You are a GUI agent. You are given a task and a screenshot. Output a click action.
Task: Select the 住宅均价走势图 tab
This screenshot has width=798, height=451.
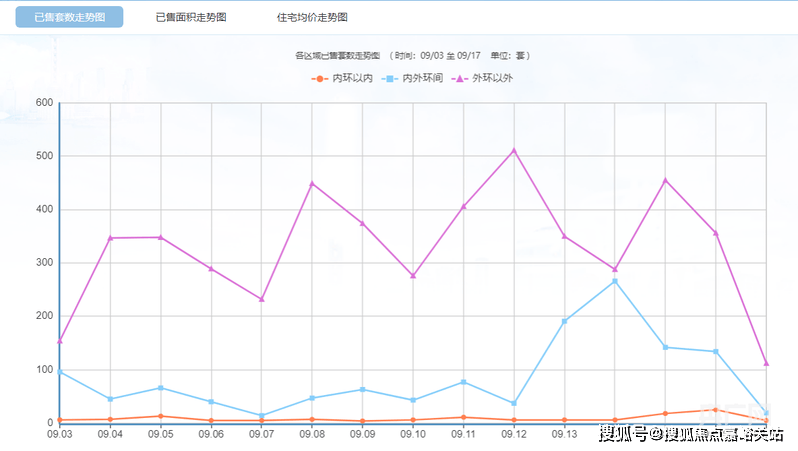coord(313,18)
